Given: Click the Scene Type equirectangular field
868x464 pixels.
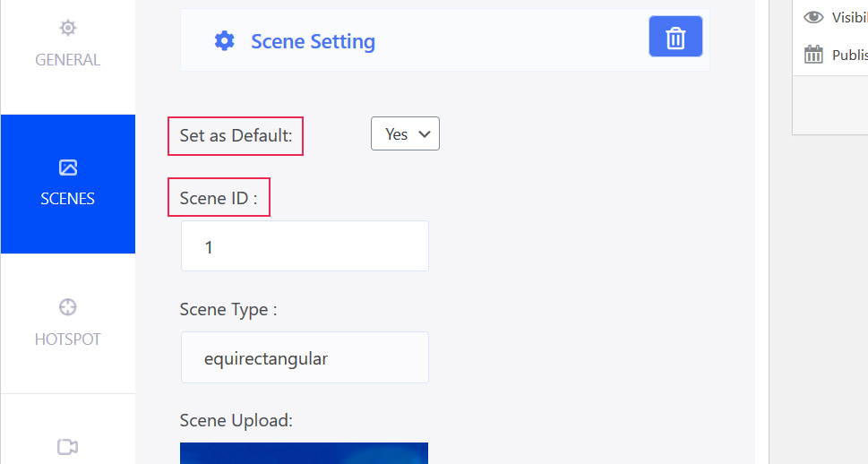Looking at the screenshot, I should [x=305, y=357].
